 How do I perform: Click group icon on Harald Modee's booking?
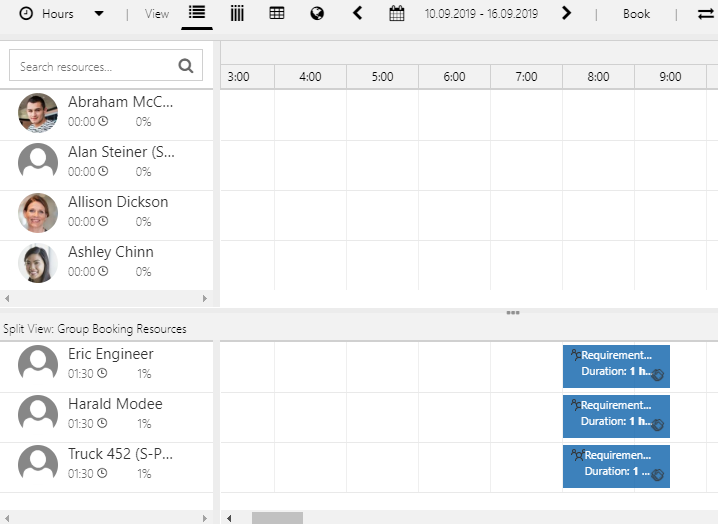[576, 404]
